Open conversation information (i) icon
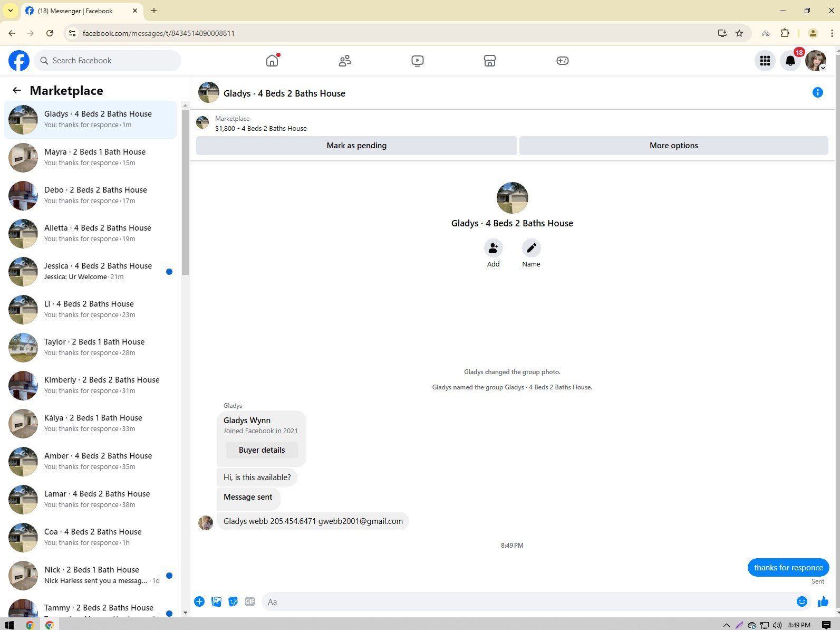Image resolution: width=840 pixels, height=630 pixels. pos(818,93)
